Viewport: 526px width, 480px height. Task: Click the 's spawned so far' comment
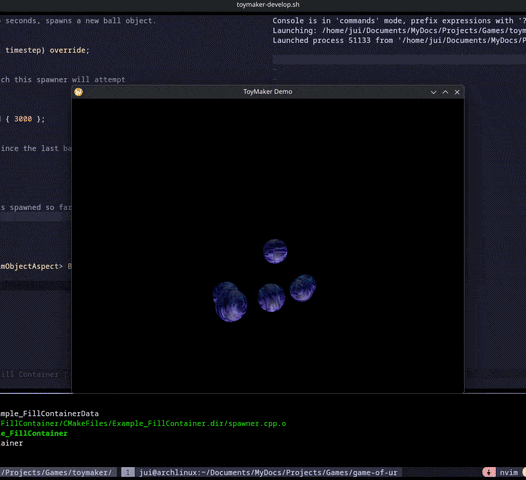tap(36, 207)
